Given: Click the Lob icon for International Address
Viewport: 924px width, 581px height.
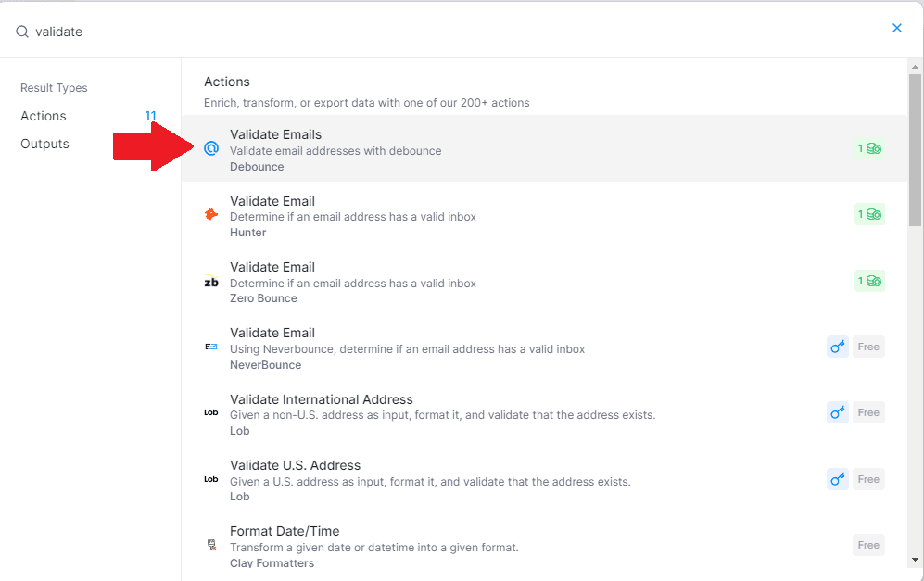Looking at the screenshot, I should coord(211,412).
